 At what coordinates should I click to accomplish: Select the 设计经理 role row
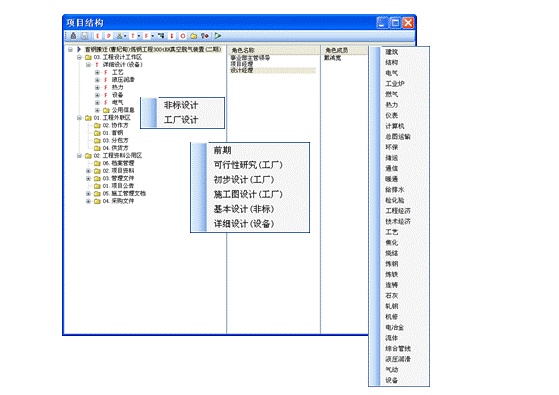coord(273,71)
